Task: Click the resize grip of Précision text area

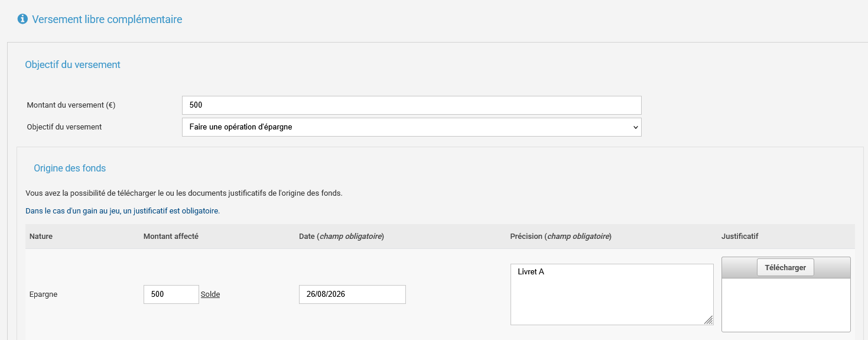Action: 708,320
